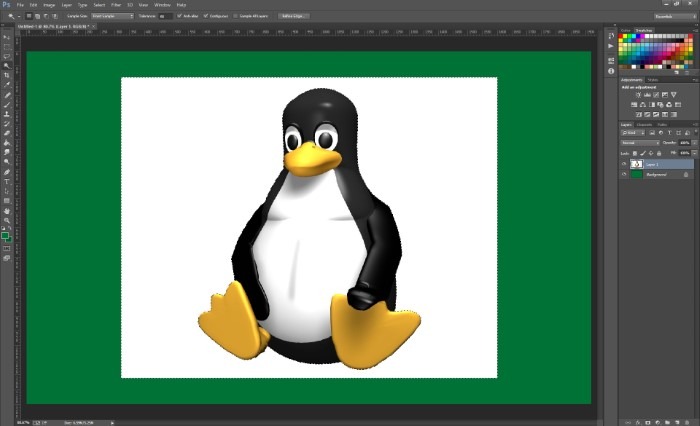The image size is (700, 426).
Task: Select the History Brush tool
Action: (x=7, y=124)
